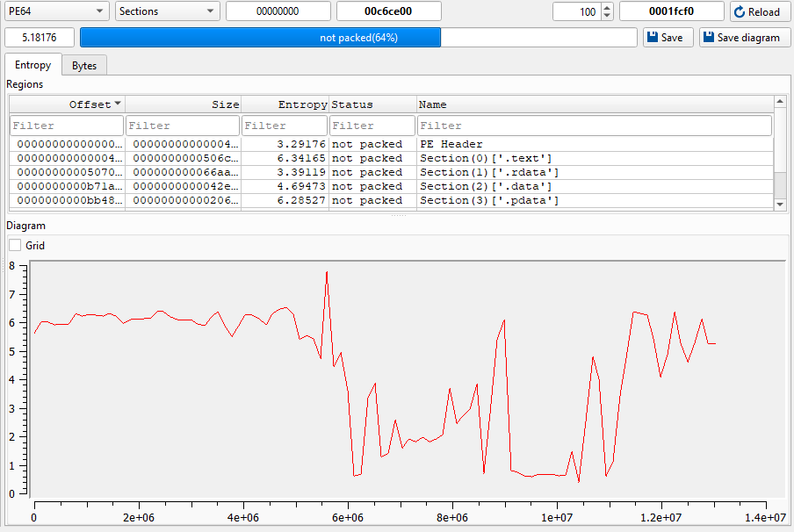
Task: Click the 00000000 offset field
Action: click(278, 11)
